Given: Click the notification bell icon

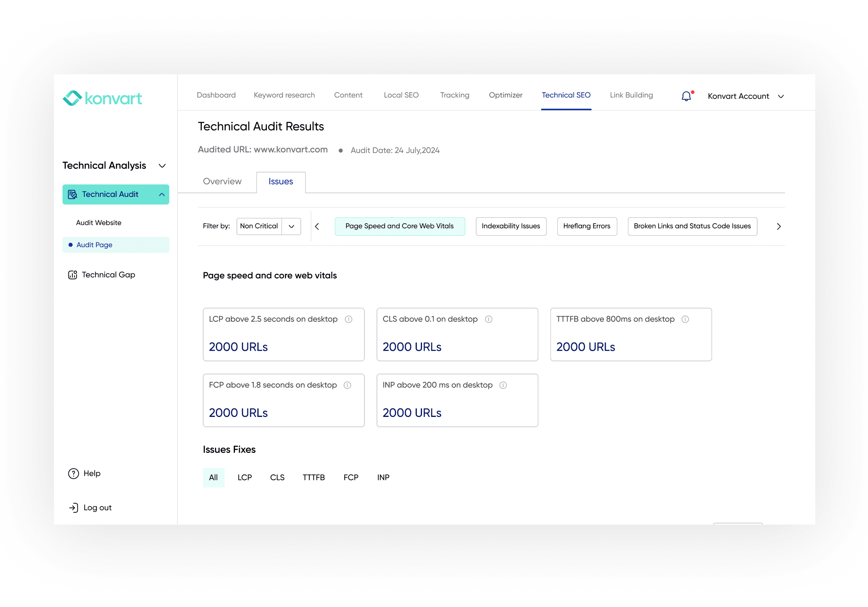Looking at the screenshot, I should pos(686,96).
